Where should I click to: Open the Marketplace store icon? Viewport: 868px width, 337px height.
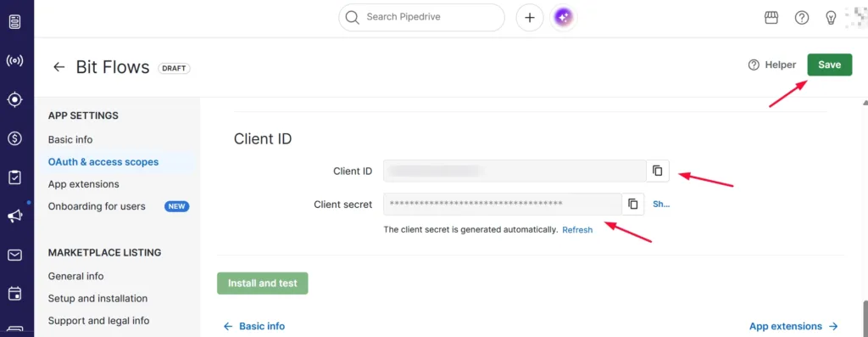click(x=771, y=18)
